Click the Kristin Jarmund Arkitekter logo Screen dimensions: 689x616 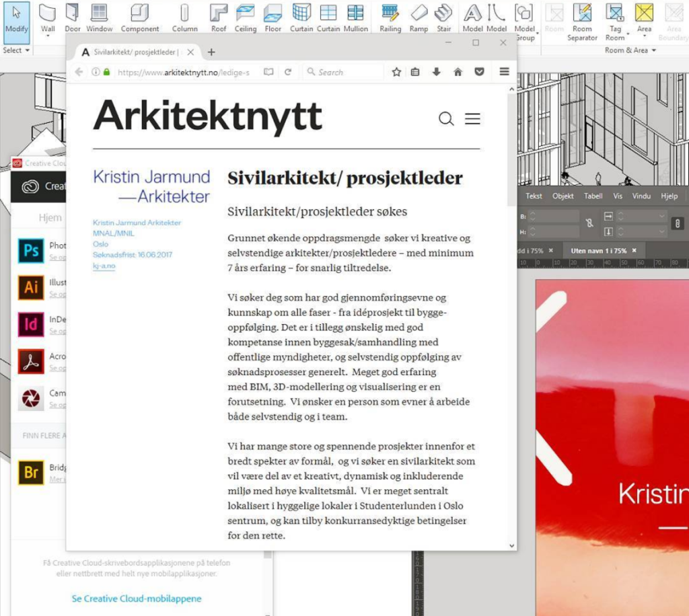[151, 186]
